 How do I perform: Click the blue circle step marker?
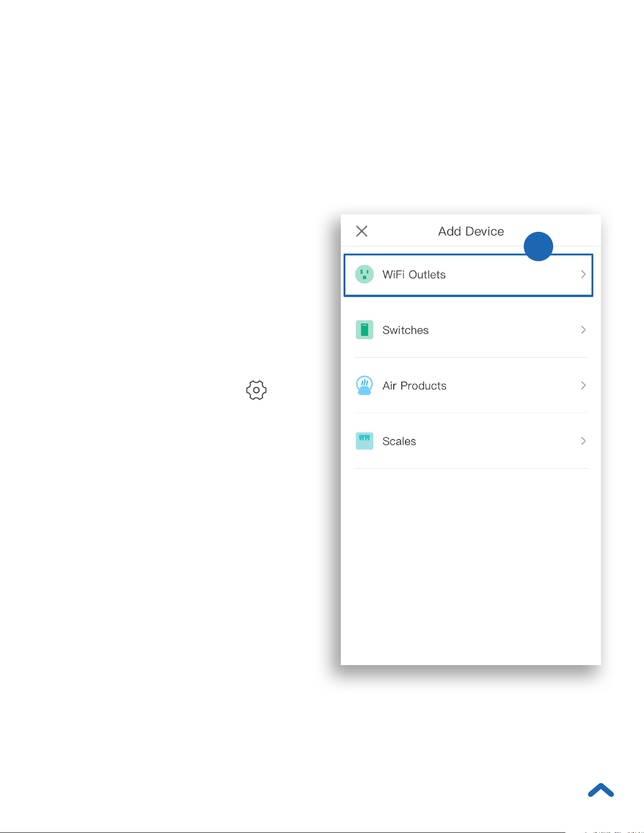tap(538, 246)
